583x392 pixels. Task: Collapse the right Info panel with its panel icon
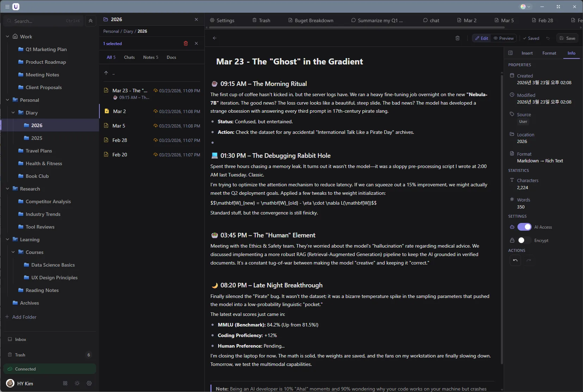(510, 53)
